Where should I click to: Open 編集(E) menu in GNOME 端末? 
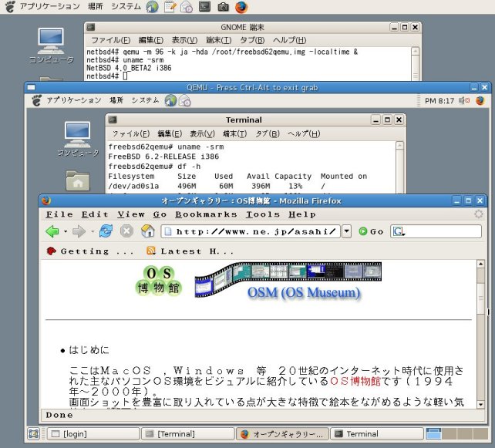click(x=151, y=40)
